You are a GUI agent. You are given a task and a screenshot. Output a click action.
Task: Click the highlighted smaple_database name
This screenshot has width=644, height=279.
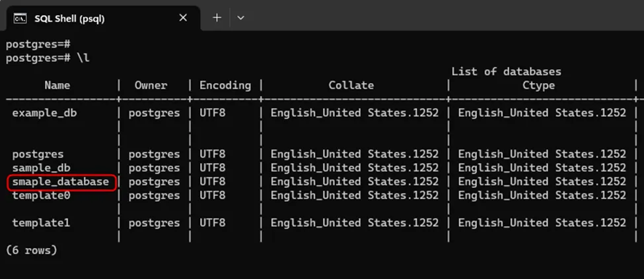point(61,182)
